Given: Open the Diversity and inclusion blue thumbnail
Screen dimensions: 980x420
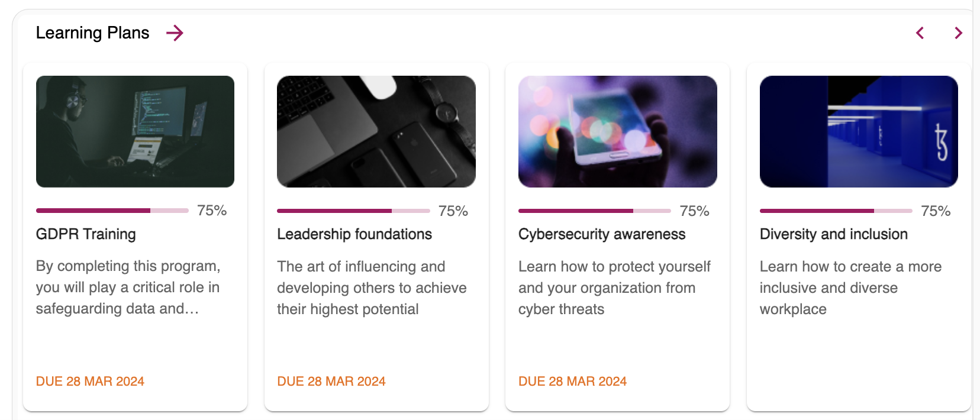Looking at the screenshot, I should point(859,131).
